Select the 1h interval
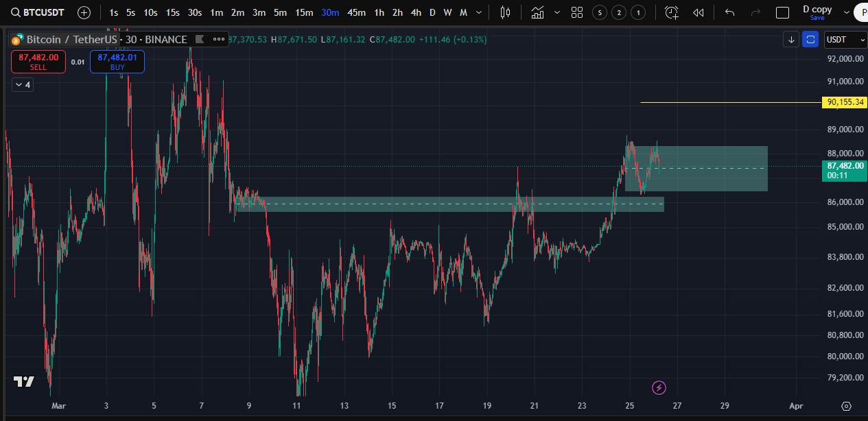The image size is (868, 421). click(379, 12)
